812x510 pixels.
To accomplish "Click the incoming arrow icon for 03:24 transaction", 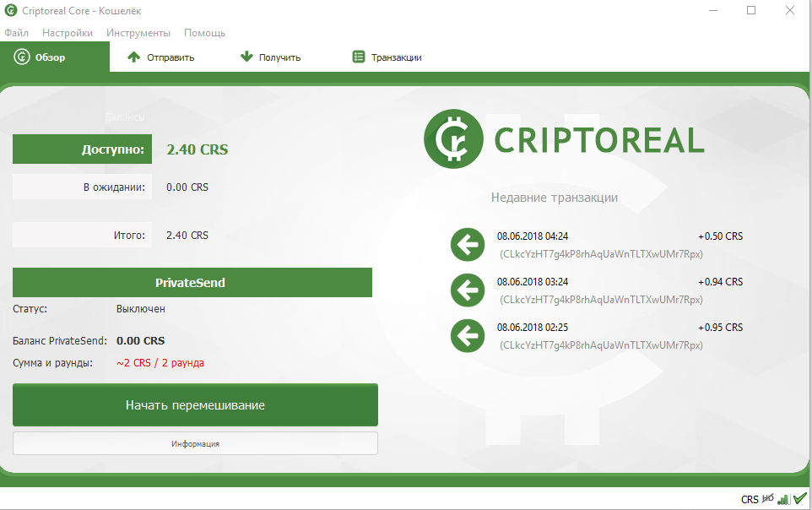I will [468, 290].
